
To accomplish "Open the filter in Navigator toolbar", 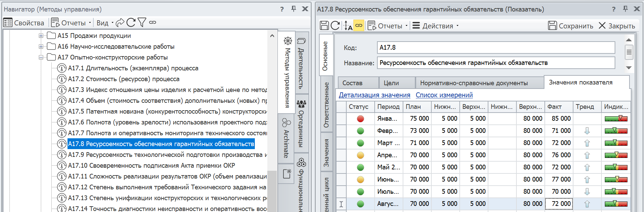I will pyautogui.click(x=142, y=23).
